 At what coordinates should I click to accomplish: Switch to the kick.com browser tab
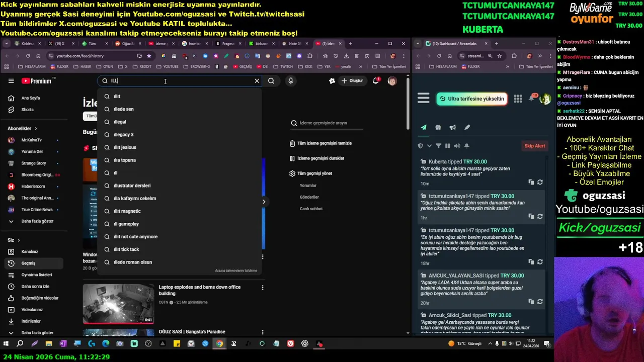[262, 44]
